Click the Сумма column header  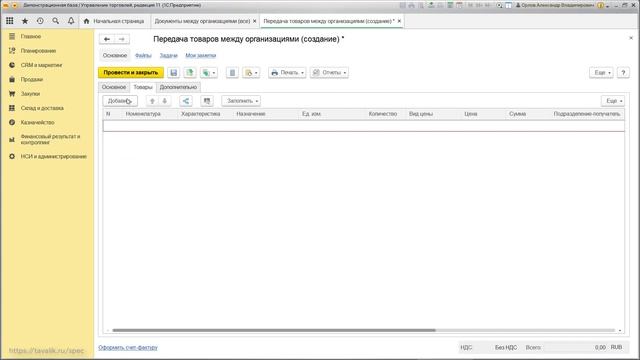518,114
